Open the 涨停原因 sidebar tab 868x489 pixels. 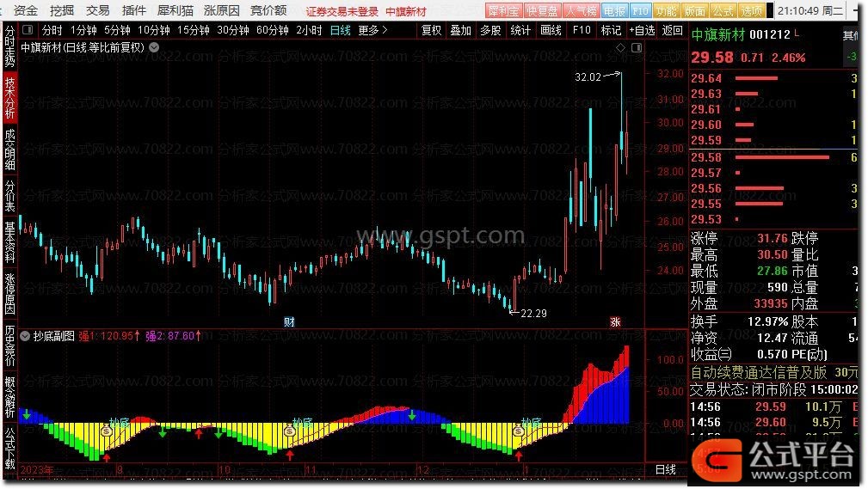pyautogui.click(x=9, y=293)
